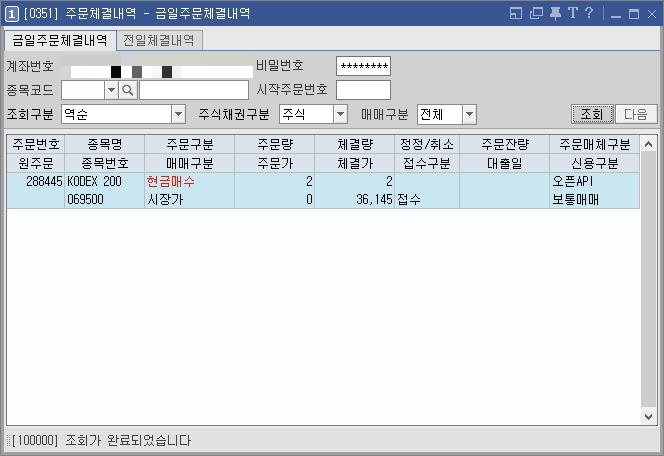
Task: Minimize the 주문체결내역 window
Action: [616, 14]
